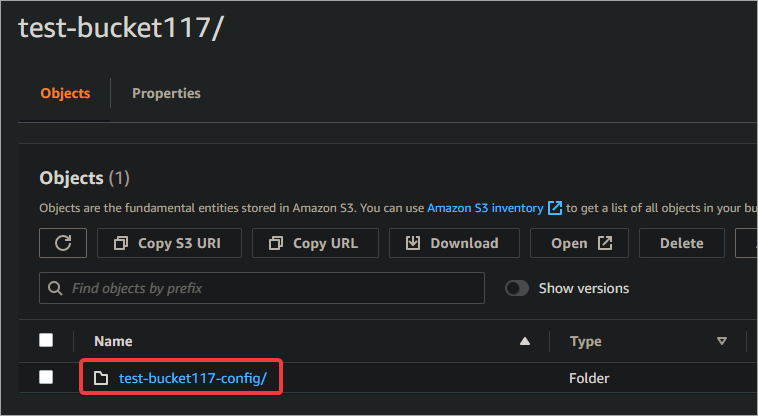The image size is (758, 416).
Task: Click the magnifier icon in prefix search
Action: coord(55,288)
